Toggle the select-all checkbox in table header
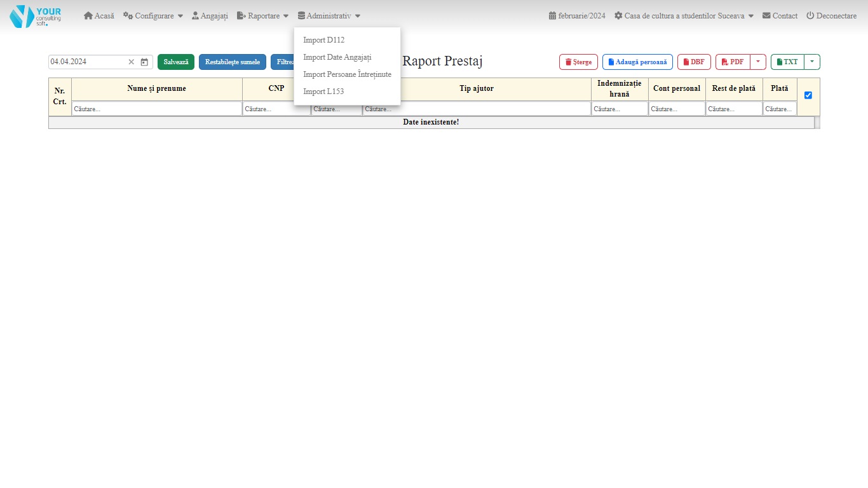The height and width of the screenshot is (488, 868). (808, 95)
